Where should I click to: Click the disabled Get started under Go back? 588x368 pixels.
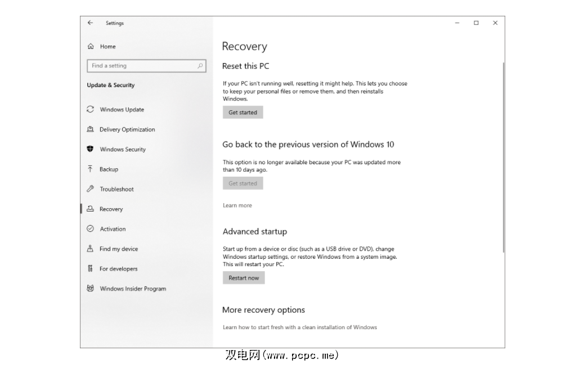point(243,183)
